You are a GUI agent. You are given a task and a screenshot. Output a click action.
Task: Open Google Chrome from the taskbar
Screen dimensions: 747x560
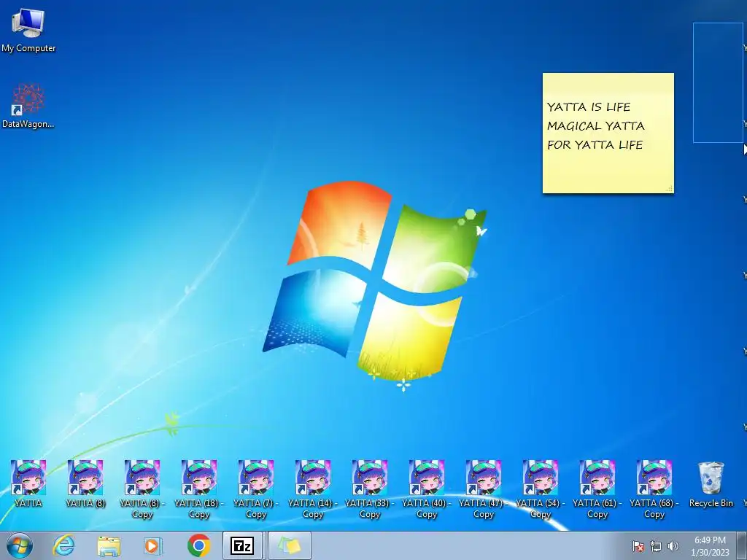[x=198, y=545]
